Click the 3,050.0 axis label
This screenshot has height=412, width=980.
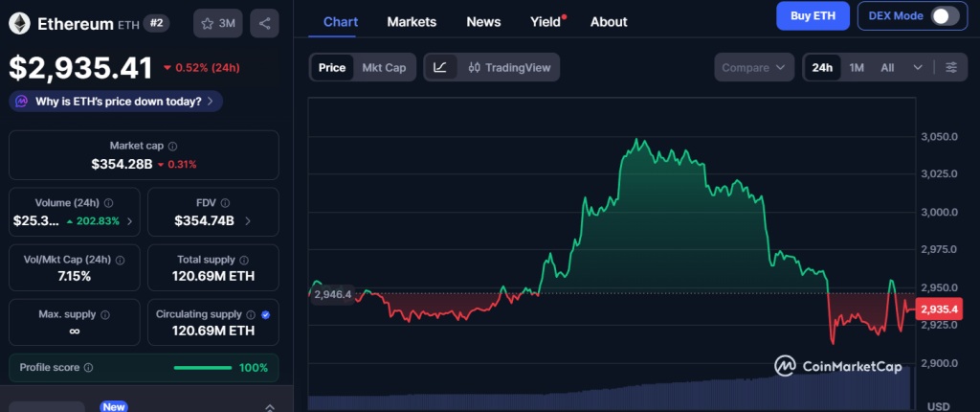tap(940, 137)
